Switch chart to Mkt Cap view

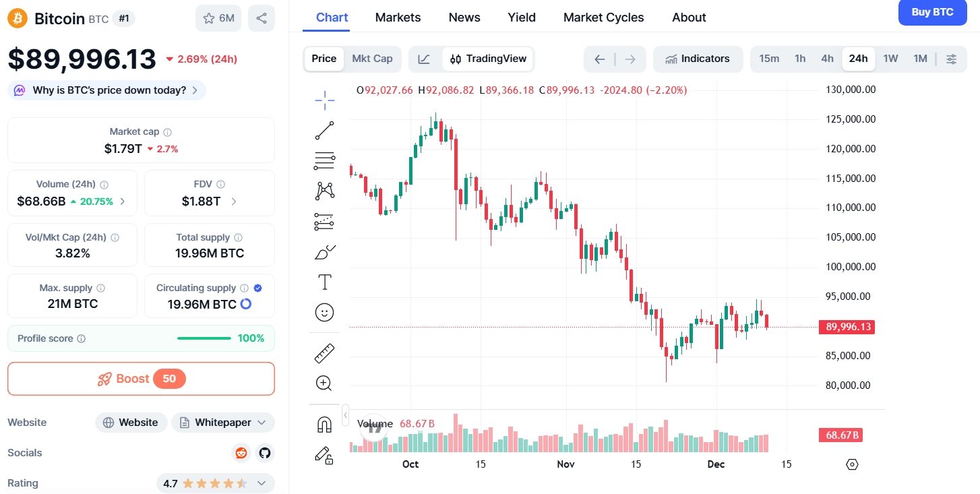(372, 59)
